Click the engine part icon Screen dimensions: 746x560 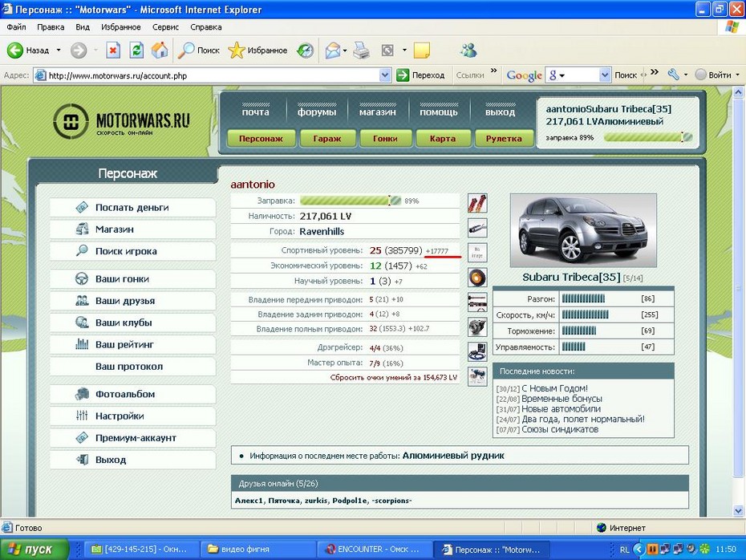[477, 327]
